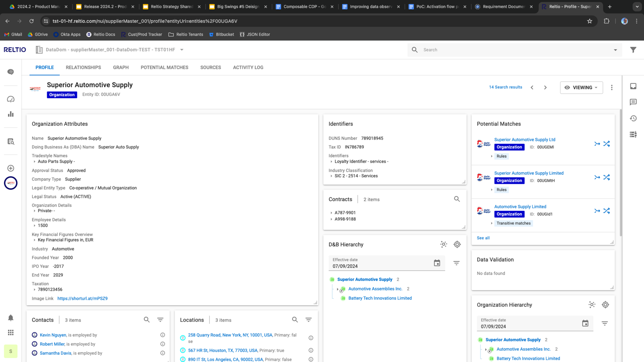Open the Image Link shorturl hyperlink

tap(82, 298)
